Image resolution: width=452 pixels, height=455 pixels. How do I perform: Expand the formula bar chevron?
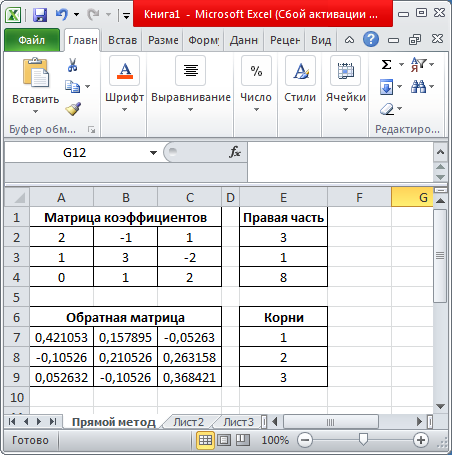(x=440, y=152)
